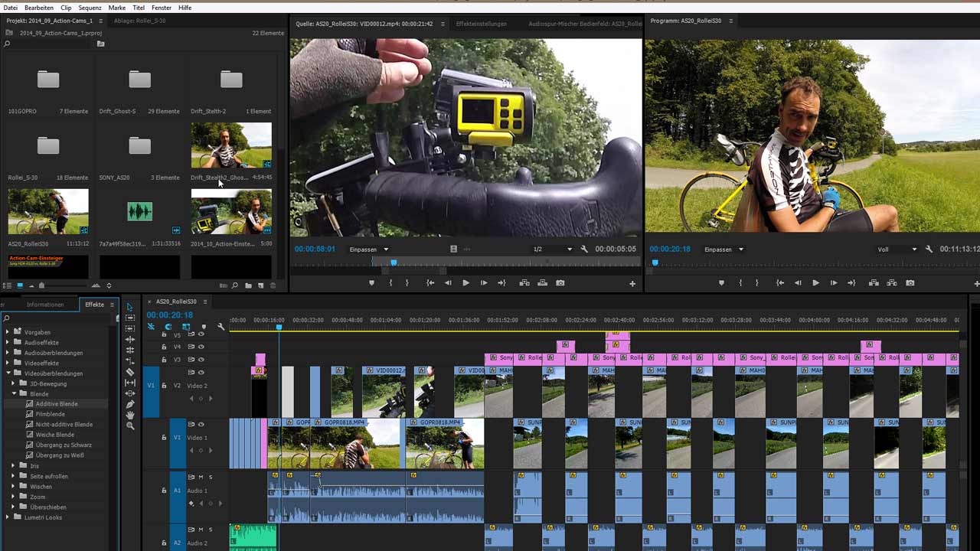Image resolution: width=980 pixels, height=551 pixels.
Task: Select the Weiche Blende transition
Action: (54, 435)
